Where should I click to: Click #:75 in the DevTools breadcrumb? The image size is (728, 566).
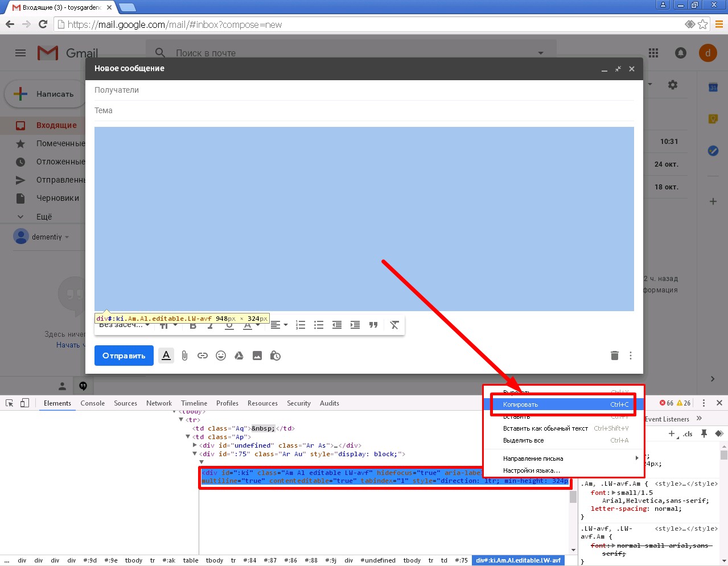coord(461,560)
